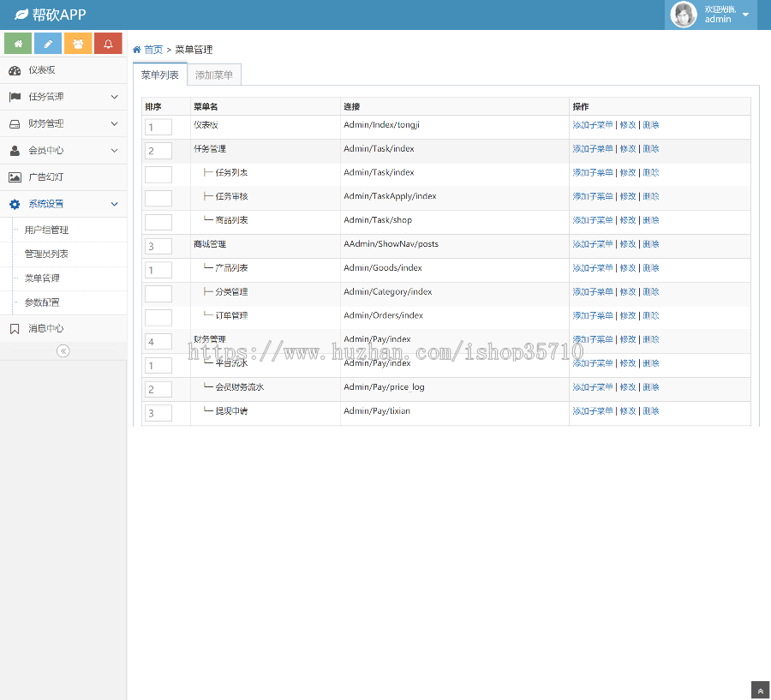Image resolution: width=771 pixels, height=700 pixels.
Task: Select 用户组管理 in the sidebar submenu
Action: [x=46, y=230]
